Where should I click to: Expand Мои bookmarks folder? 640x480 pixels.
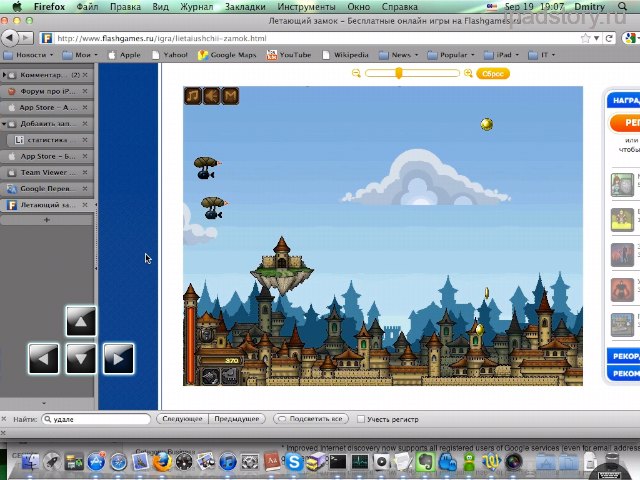coord(80,55)
